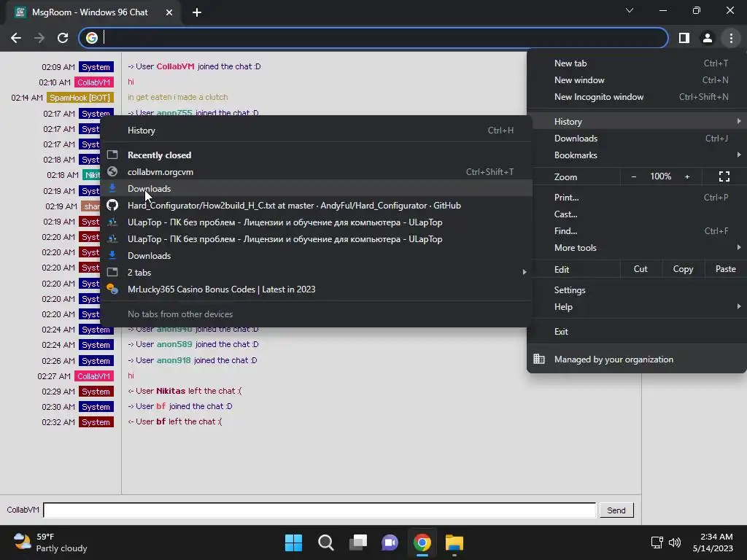Open the profile avatar icon
This screenshot has width=747, height=560.
(708, 38)
